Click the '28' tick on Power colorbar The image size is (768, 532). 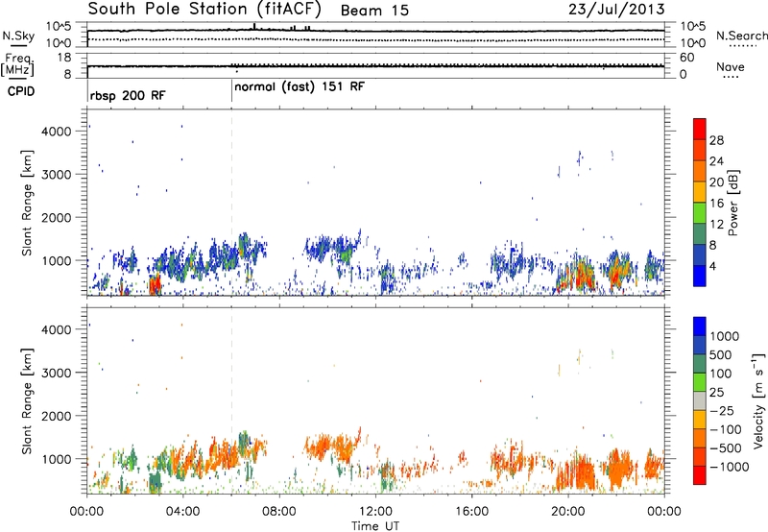pos(716,140)
